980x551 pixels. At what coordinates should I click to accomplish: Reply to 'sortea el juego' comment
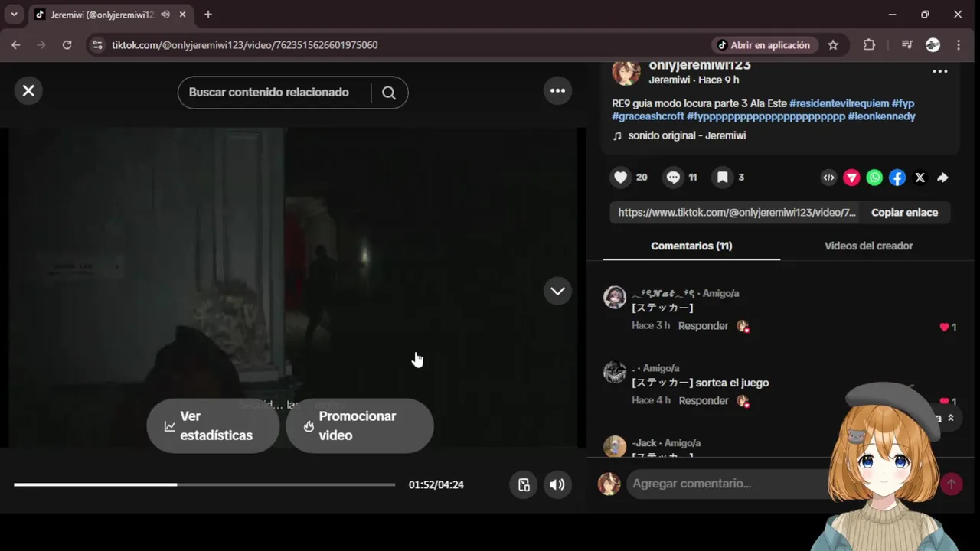pos(703,401)
